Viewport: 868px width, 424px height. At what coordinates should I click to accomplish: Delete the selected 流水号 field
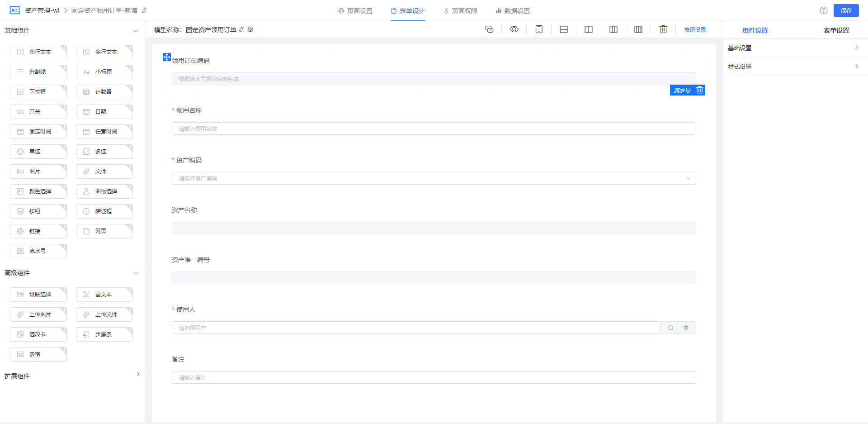(x=699, y=90)
